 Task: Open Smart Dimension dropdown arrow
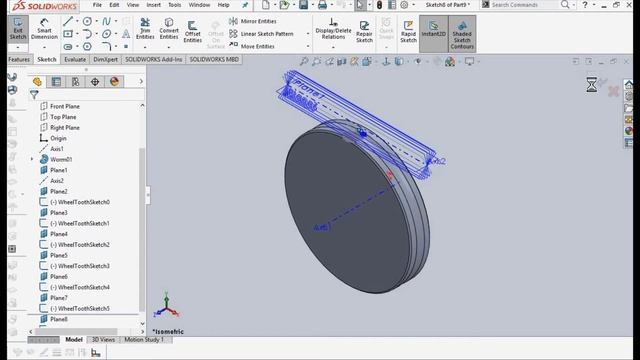(x=44, y=47)
